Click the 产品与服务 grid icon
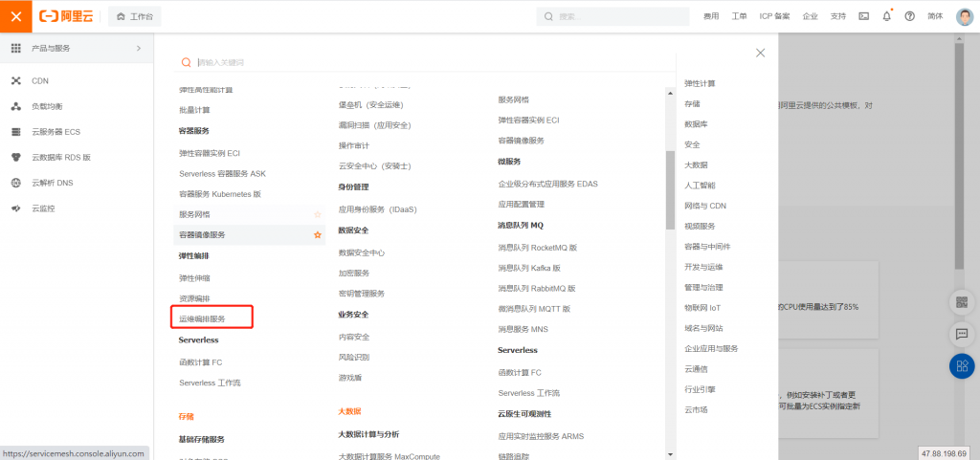The height and width of the screenshot is (460, 980). [x=16, y=48]
